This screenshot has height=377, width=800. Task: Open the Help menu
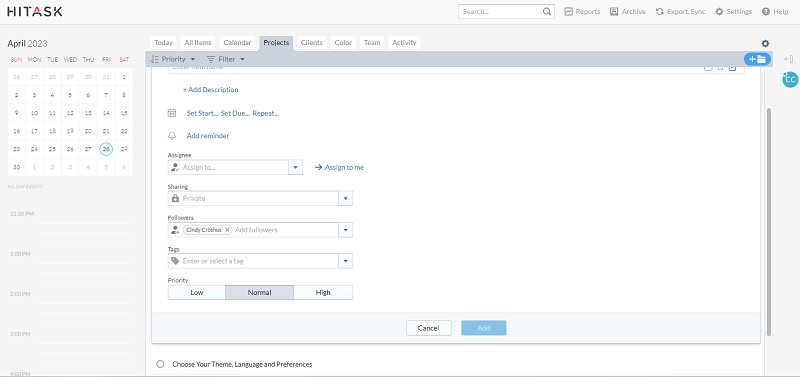775,12
